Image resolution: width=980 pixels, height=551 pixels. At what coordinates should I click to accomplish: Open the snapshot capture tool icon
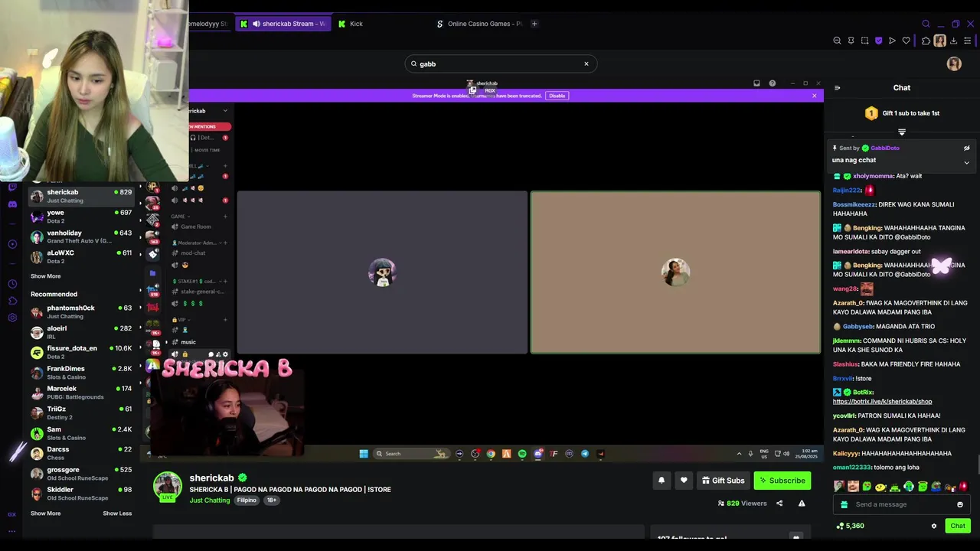pyautogui.click(x=864, y=41)
